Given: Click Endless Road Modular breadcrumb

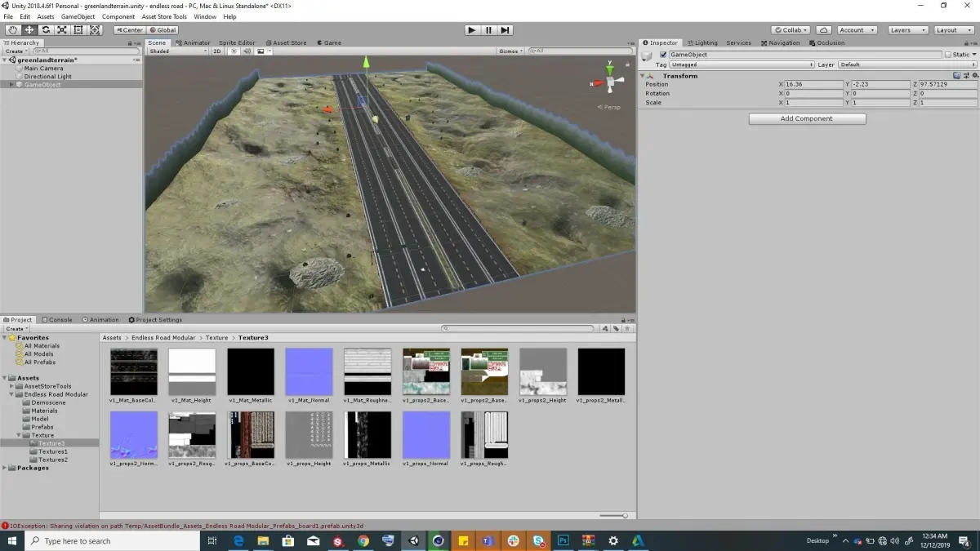Looking at the screenshot, I should [x=163, y=338].
